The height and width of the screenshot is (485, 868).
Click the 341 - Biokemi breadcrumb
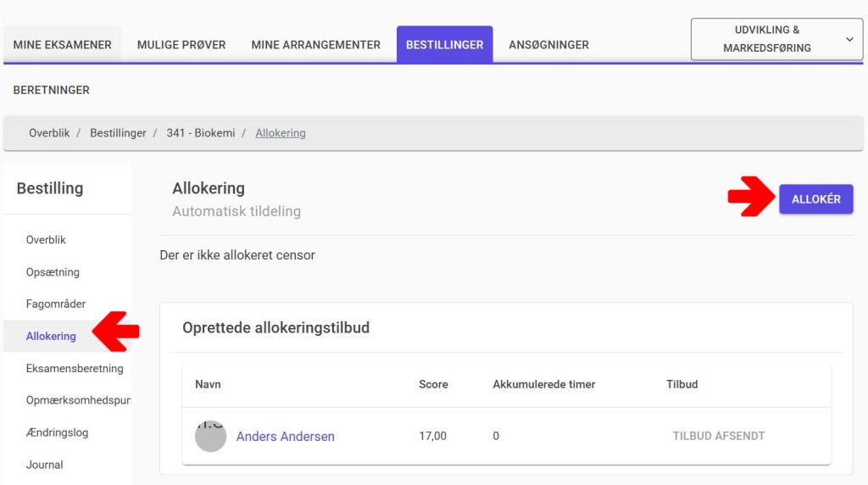[x=201, y=133]
